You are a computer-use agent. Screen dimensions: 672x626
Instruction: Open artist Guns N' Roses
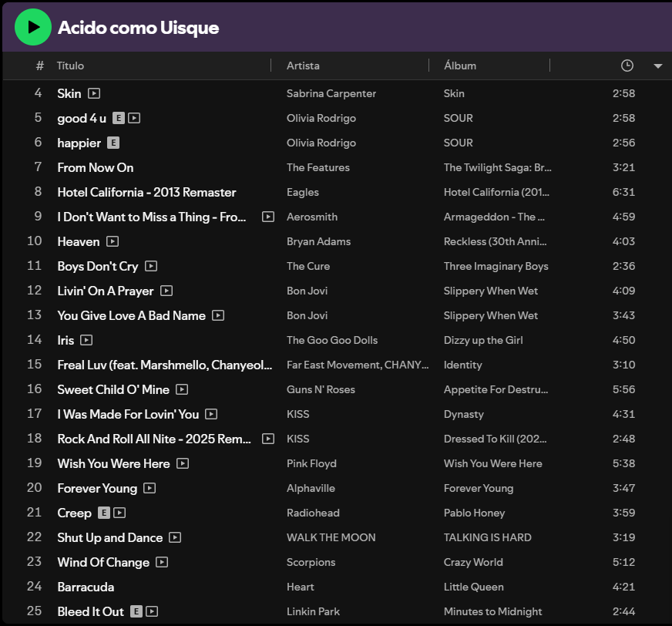click(321, 390)
